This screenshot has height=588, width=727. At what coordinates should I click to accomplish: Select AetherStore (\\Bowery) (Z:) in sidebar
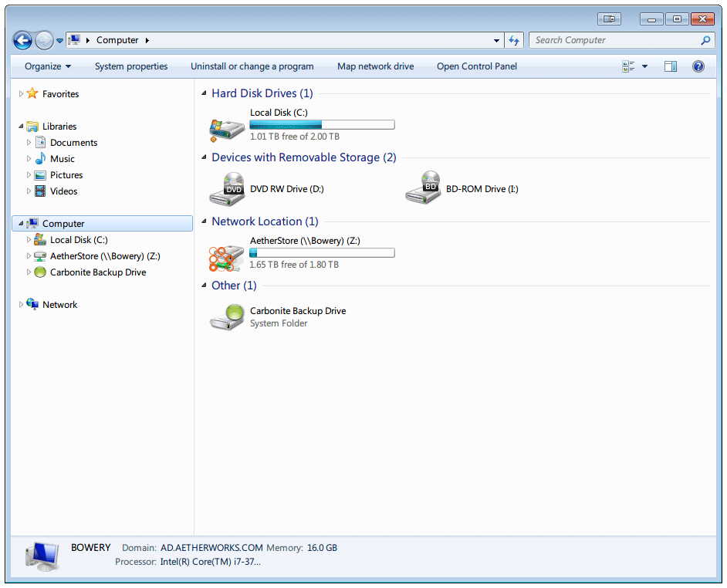click(105, 256)
